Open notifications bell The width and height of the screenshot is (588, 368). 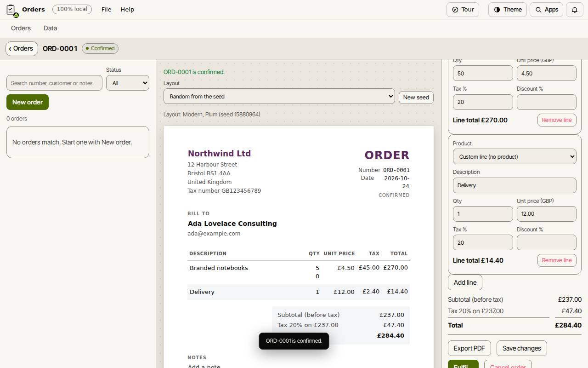(x=575, y=10)
